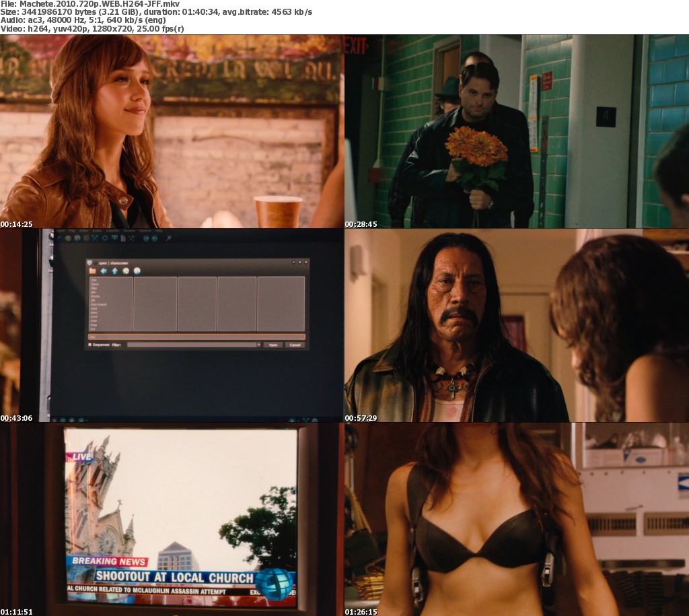This screenshot has width=689, height=616.
Task: Click the blue up arrow in the open dialog
Action: tap(114, 271)
